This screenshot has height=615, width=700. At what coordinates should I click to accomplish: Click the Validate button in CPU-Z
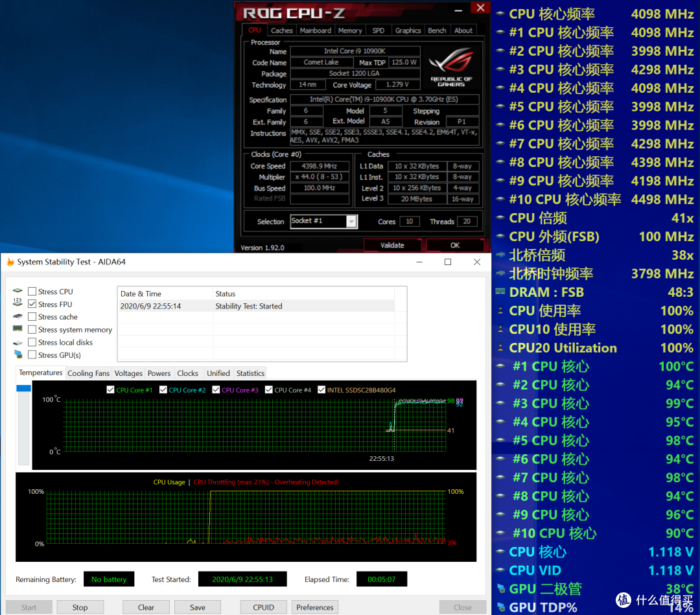pos(392,245)
